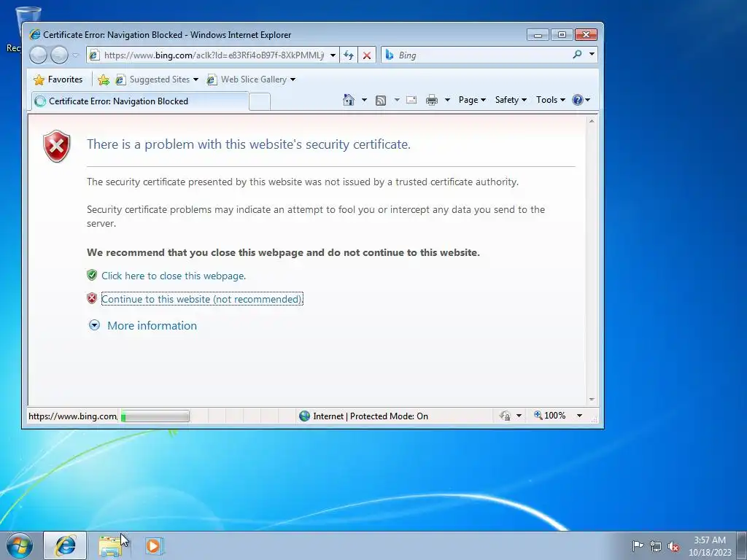Click the vertical scrollbar up arrow
The height and width of the screenshot is (560, 747).
592,122
